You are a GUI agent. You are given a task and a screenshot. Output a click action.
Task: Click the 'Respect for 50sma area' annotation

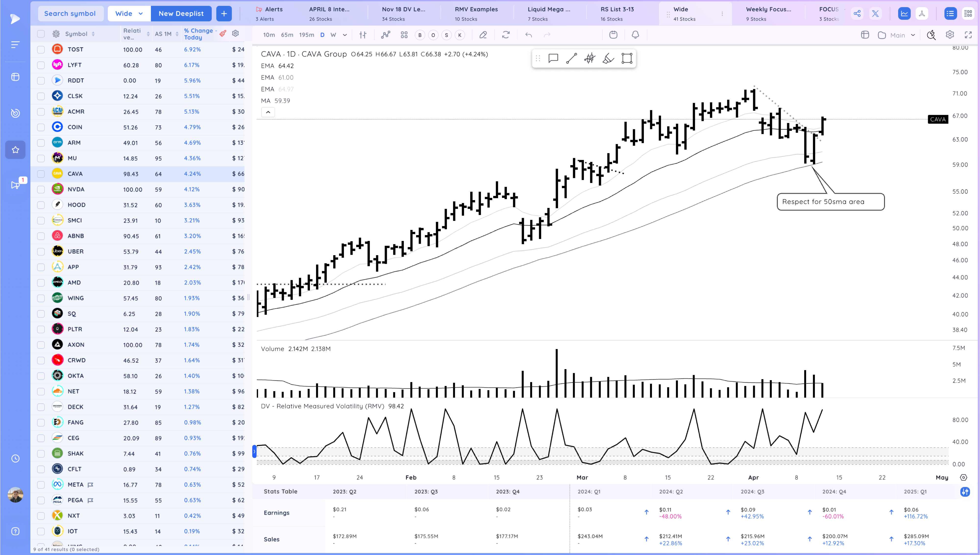[x=830, y=202]
